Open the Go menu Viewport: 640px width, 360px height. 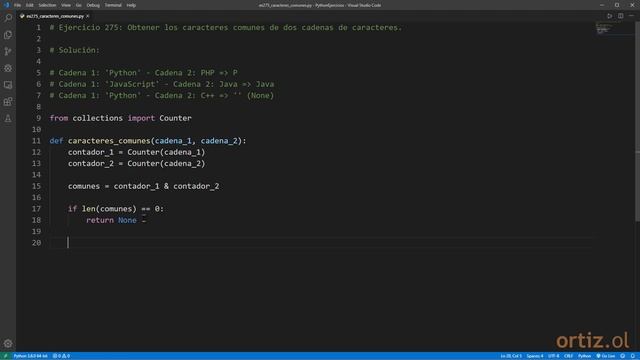pyautogui.click(x=78, y=5)
